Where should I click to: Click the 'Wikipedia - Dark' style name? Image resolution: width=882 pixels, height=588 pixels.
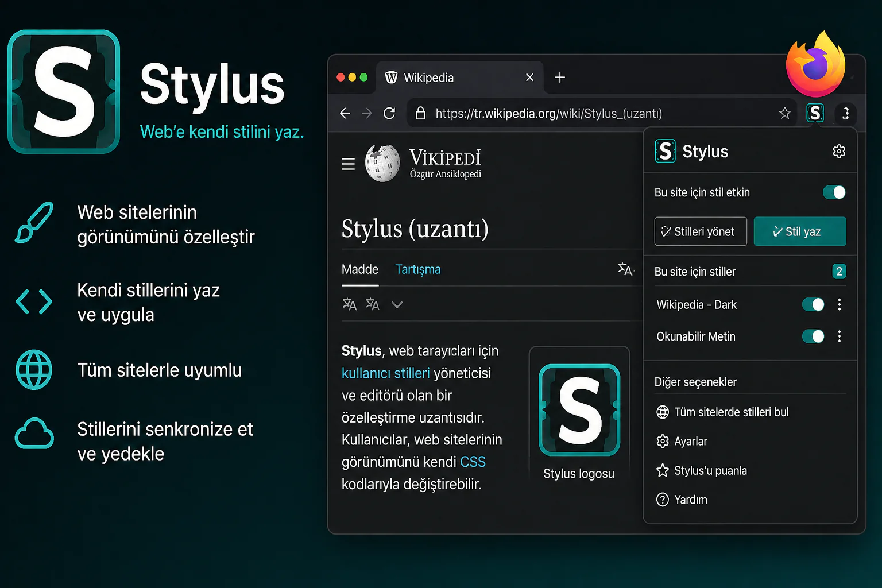click(x=697, y=304)
